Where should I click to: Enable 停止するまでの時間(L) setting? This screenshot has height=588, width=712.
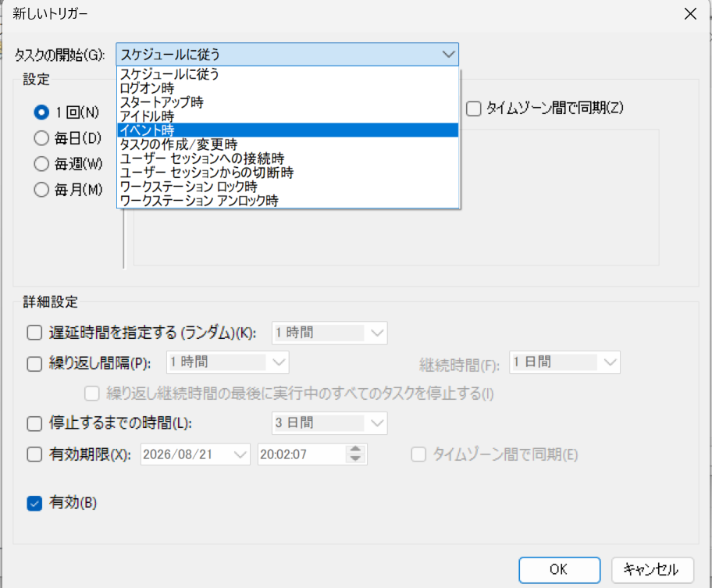tap(34, 422)
